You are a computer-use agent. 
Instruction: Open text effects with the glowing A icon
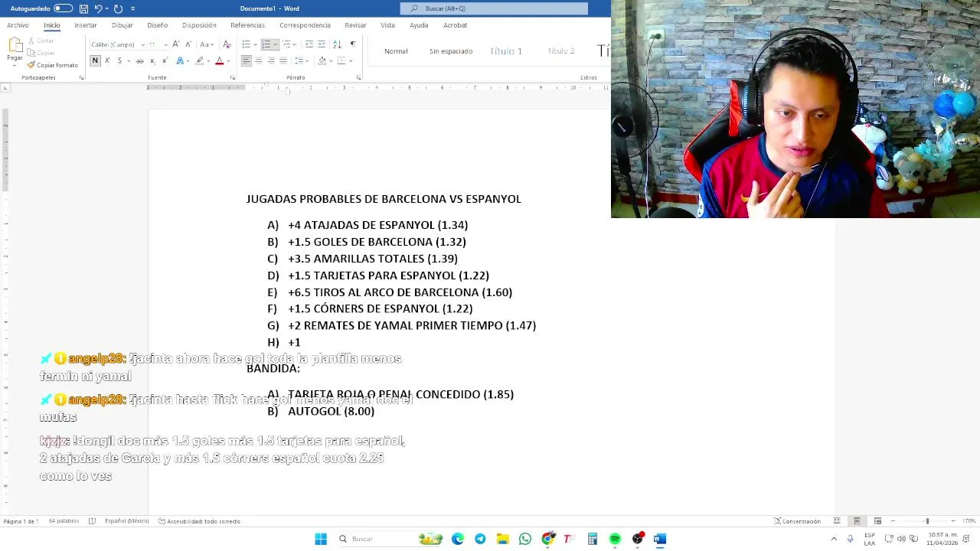tap(180, 60)
